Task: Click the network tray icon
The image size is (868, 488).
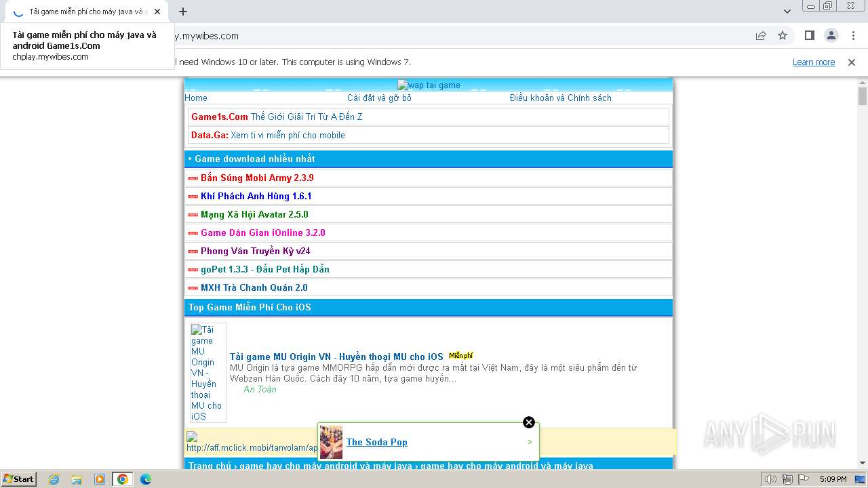Action: (787, 479)
